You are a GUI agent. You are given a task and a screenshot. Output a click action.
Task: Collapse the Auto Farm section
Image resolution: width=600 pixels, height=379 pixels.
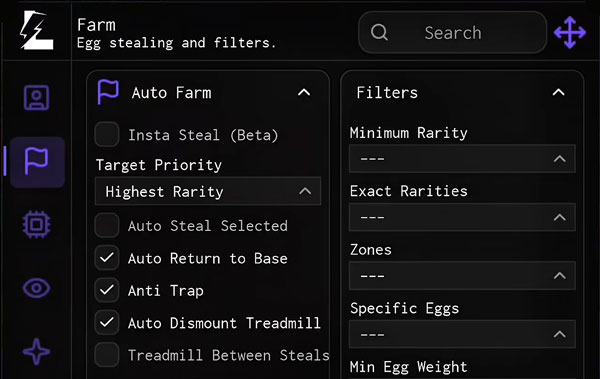304,92
